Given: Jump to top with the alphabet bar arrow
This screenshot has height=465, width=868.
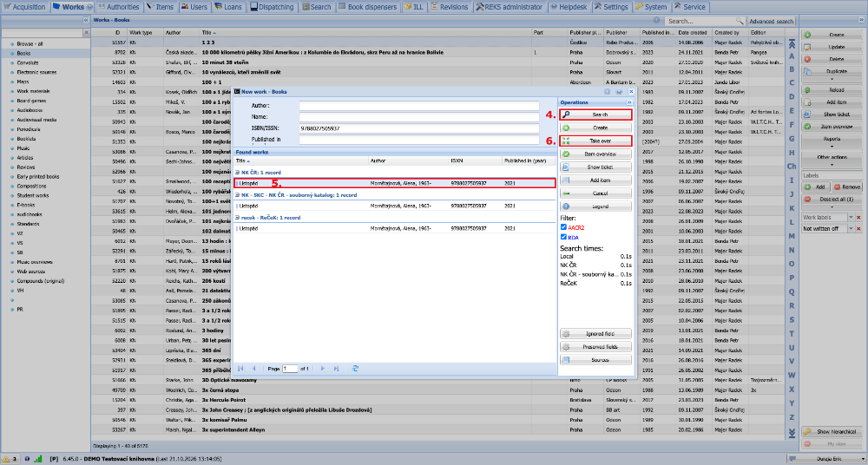Looking at the screenshot, I should [792, 43].
